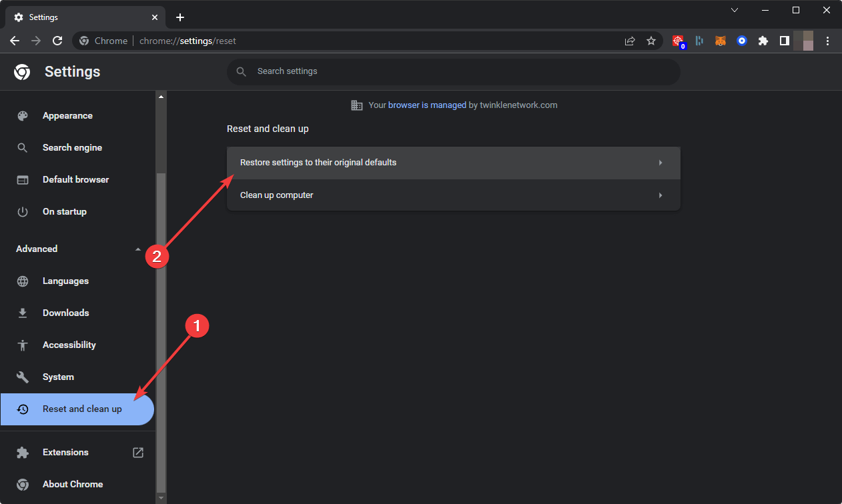842x504 pixels.
Task: Open the MetaMask extension
Action: (x=720, y=41)
